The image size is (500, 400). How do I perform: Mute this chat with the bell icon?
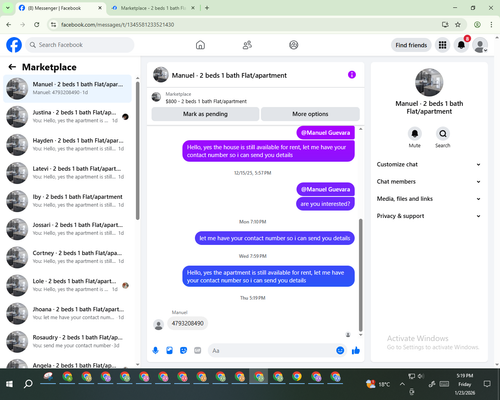coord(415,134)
